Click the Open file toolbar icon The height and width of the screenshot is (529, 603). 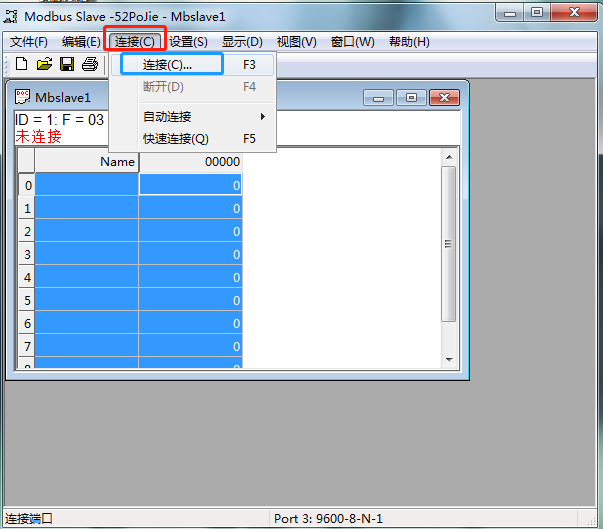44,64
